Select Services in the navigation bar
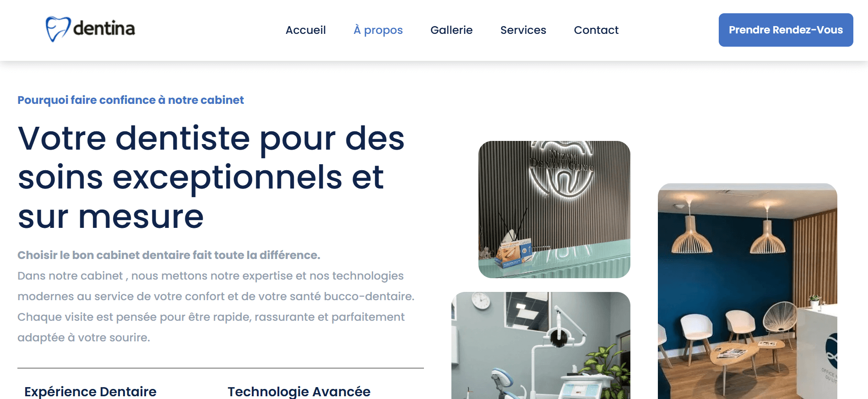This screenshot has height=399, width=868. pyautogui.click(x=523, y=30)
